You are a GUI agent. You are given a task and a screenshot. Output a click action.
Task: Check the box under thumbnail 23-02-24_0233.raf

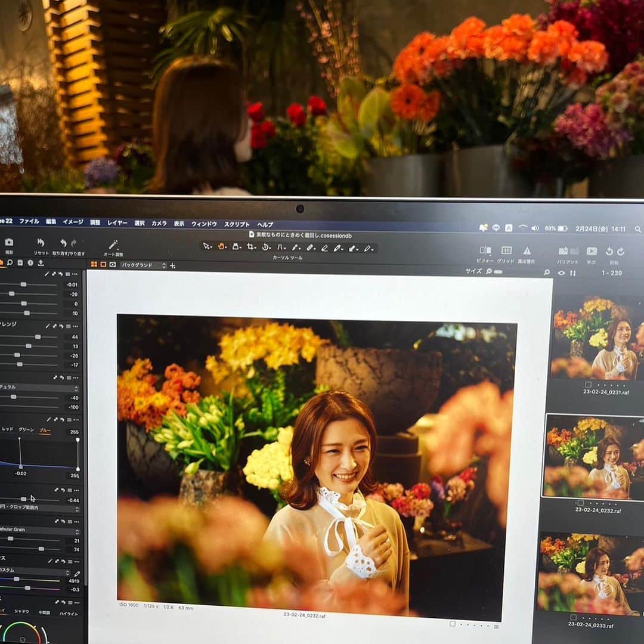point(574,617)
